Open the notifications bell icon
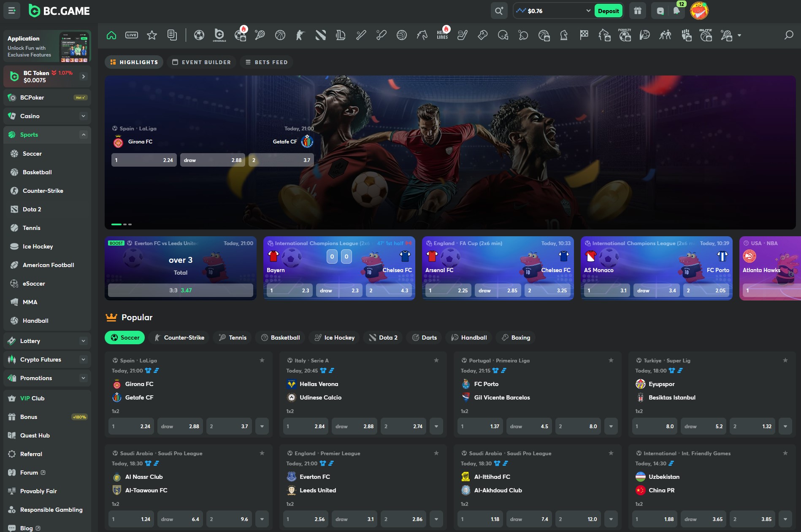This screenshot has width=801, height=532. tap(677, 11)
